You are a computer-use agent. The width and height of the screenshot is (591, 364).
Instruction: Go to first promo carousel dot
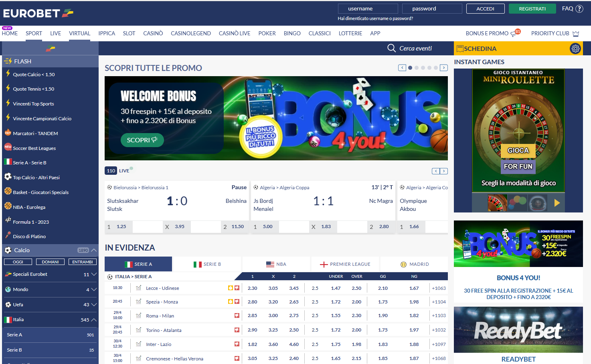(410, 68)
